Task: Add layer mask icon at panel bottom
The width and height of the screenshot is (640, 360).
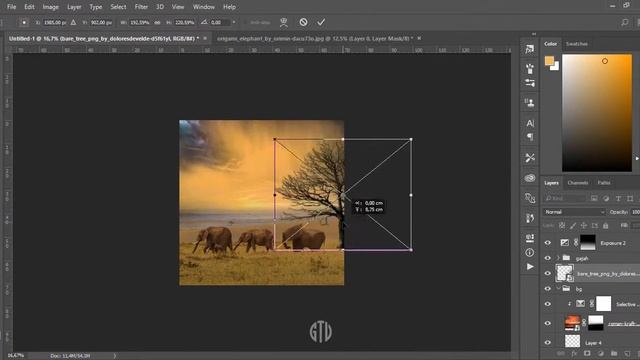Action: click(x=587, y=353)
